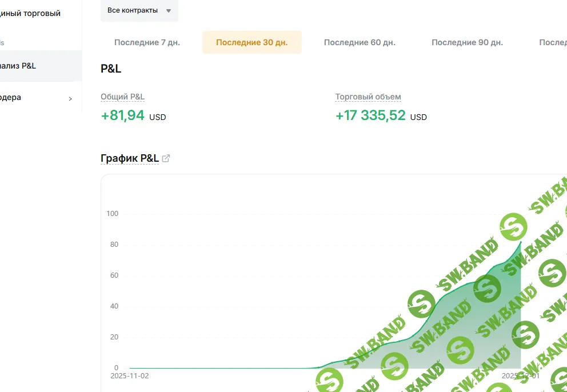Expand the ордера sidebar chevron

point(70,98)
